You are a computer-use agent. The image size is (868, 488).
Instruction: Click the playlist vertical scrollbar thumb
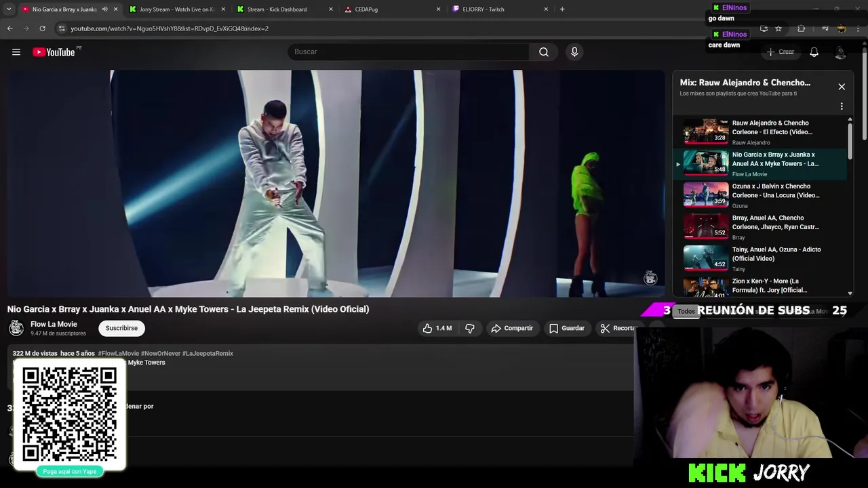pyautogui.click(x=850, y=142)
